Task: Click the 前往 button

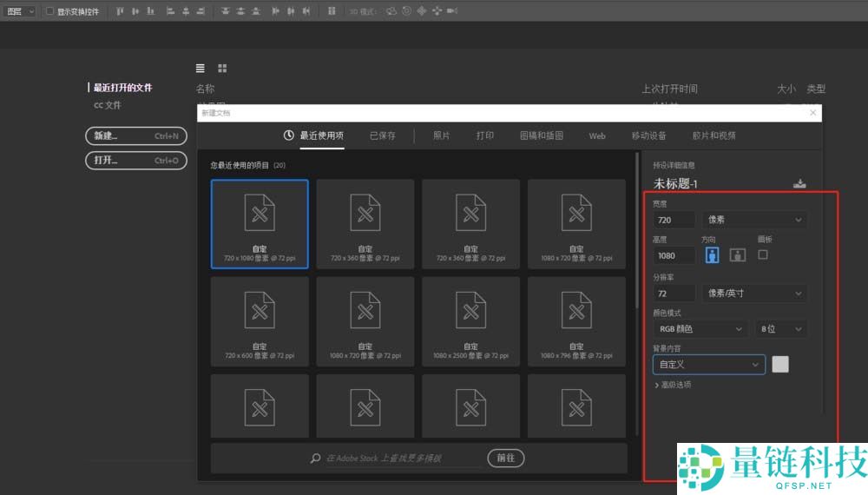Action: pos(505,458)
